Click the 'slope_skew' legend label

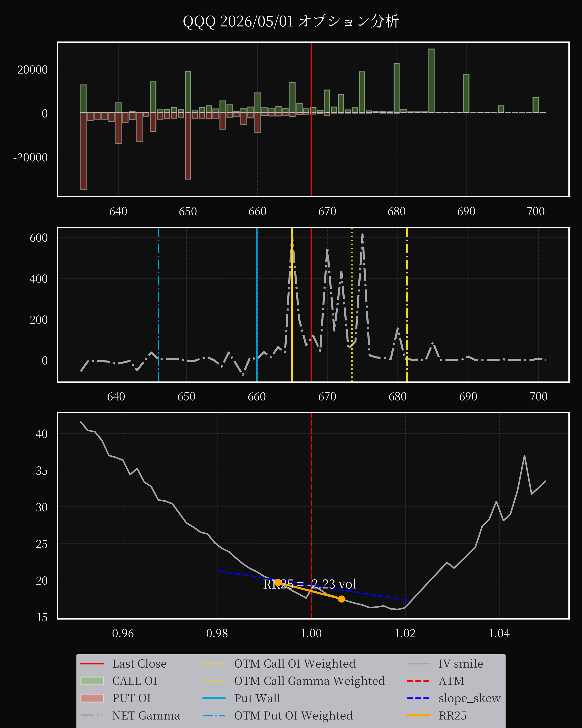(470, 698)
